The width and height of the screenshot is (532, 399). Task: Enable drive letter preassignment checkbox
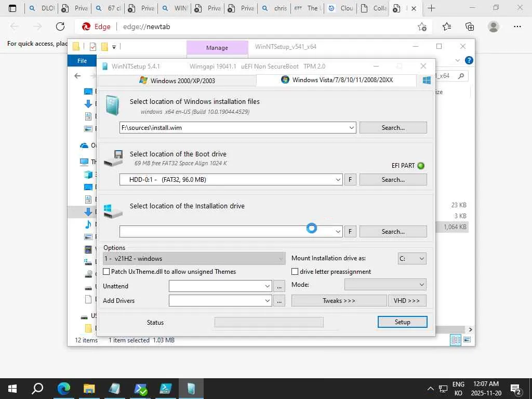(295, 271)
